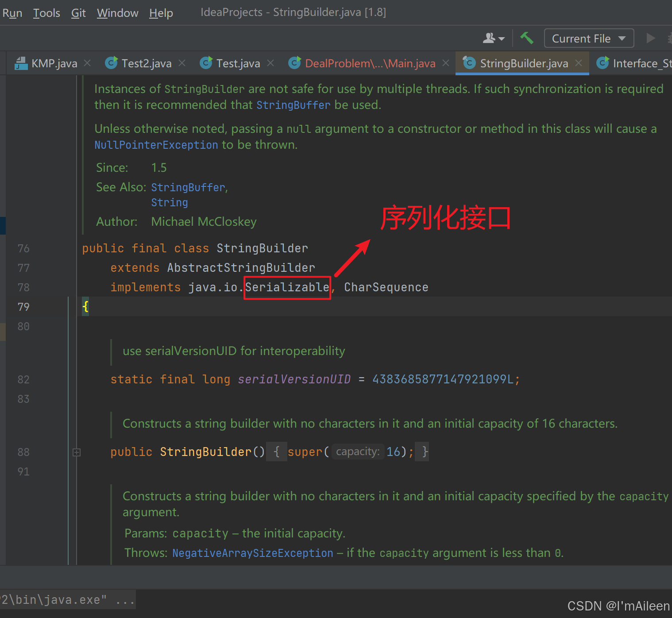Click the KMP.java file type icon
Viewport: 672px width, 618px height.
[21, 63]
